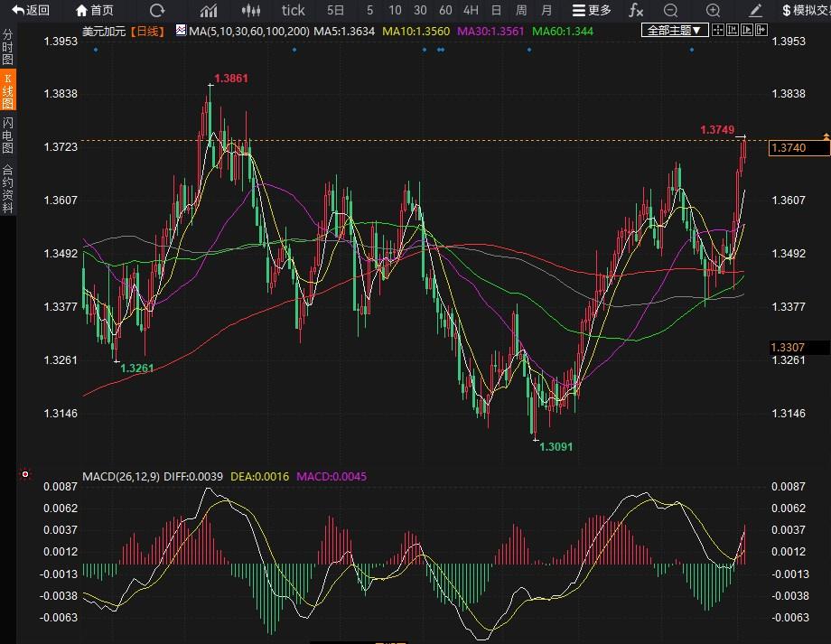Click the red MACD settings dot icon
831x644 pixels.
(x=25, y=474)
